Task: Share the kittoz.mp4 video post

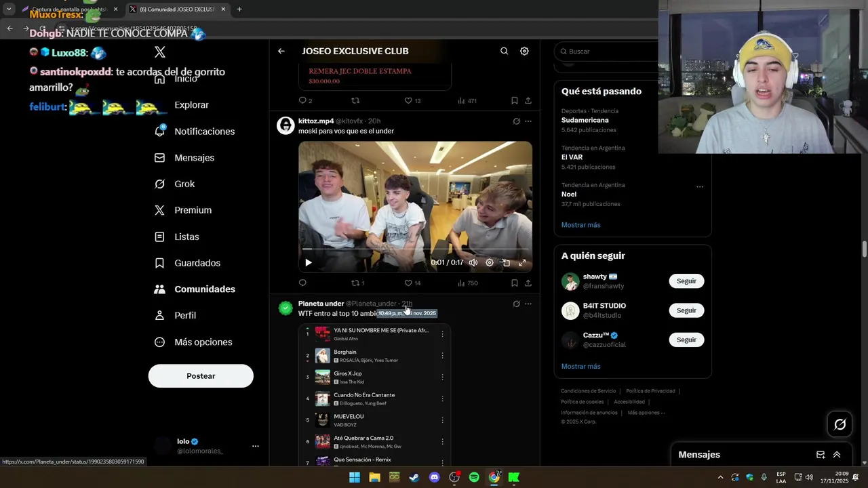Action: 528,283
